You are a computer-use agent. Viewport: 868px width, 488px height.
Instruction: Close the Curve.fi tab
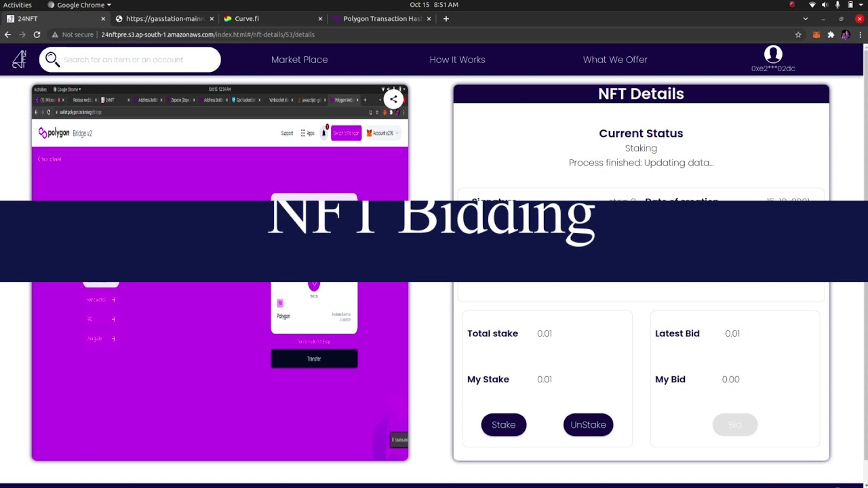click(x=320, y=19)
